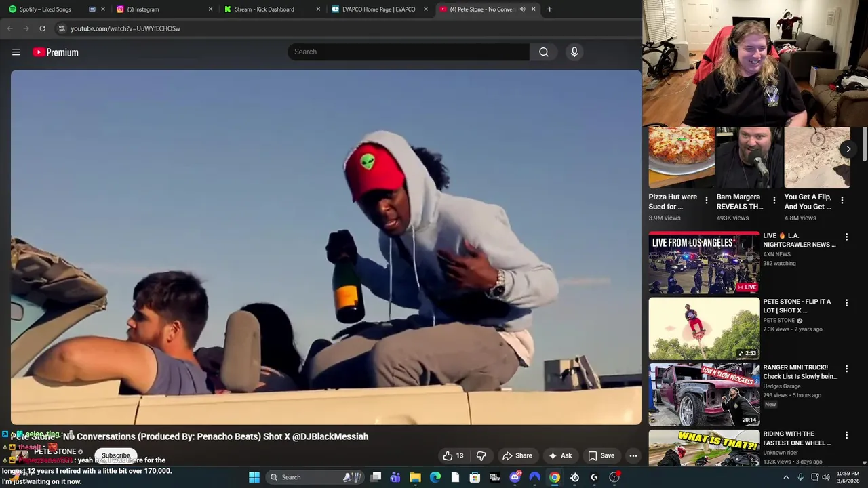
Task: Show hidden system tray icons
Action: (x=786, y=477)
